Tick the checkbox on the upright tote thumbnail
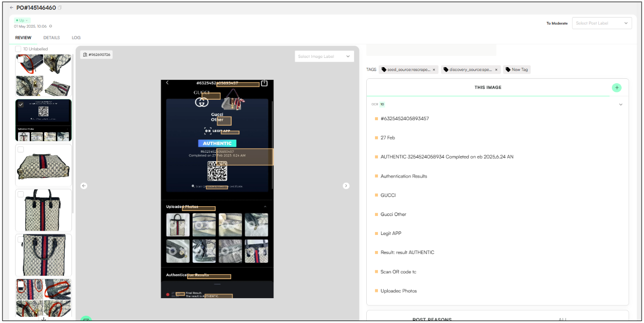The image size is (644, 323). tap(20, 194)
